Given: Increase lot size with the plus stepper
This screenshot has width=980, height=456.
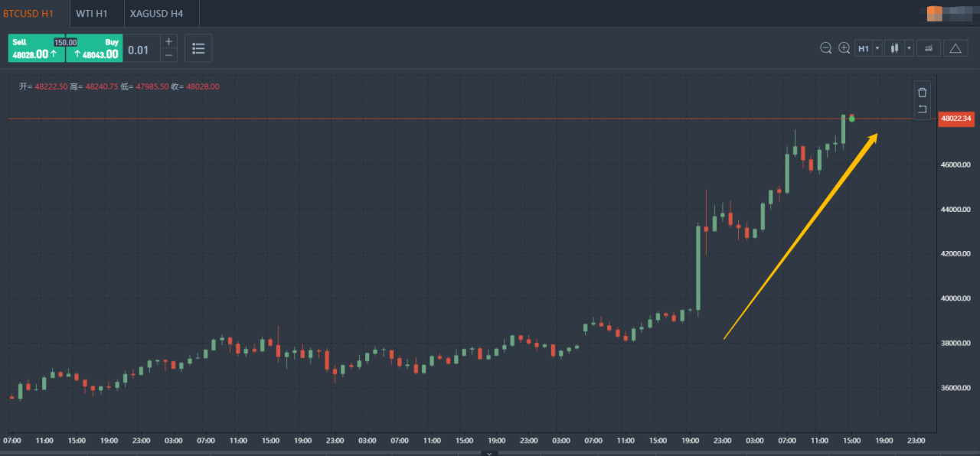Looking at the screenshot, I should pyautogui.click(x=168, y=41).
